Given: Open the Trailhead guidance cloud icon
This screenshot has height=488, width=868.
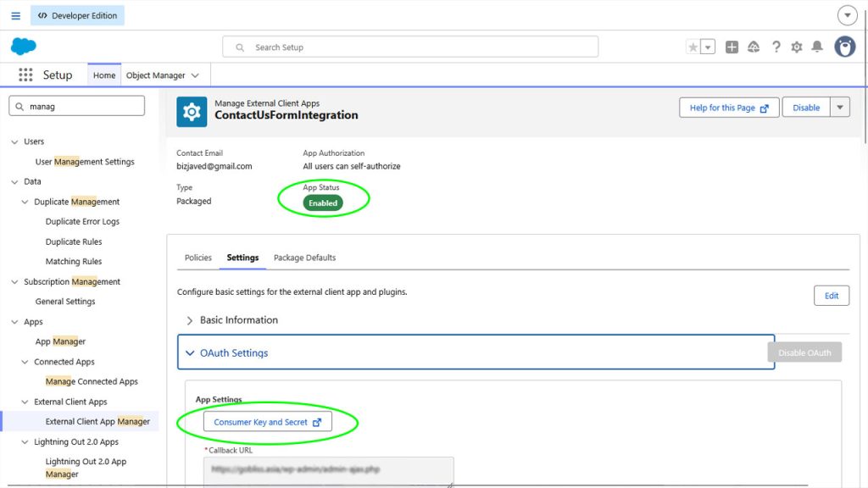Looking at the screenshot, I should (754, 47).
